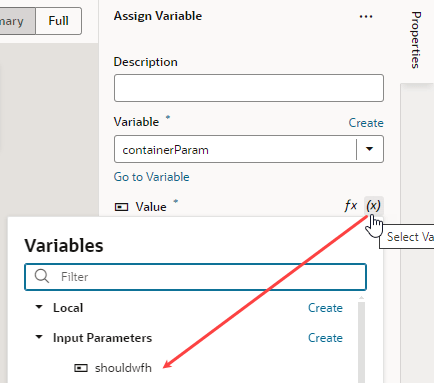
Task: Collapse the Input Parameters group
Action: point(39,337)
